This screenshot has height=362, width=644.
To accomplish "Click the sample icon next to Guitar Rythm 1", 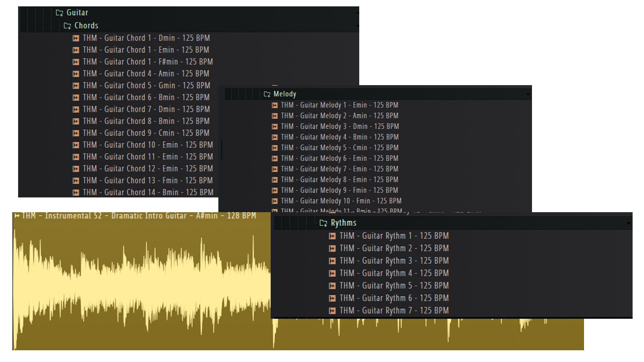I will 332,236.
